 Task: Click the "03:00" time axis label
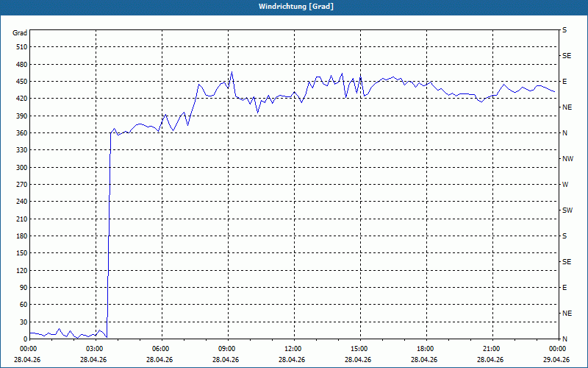(x=95, y=349)
